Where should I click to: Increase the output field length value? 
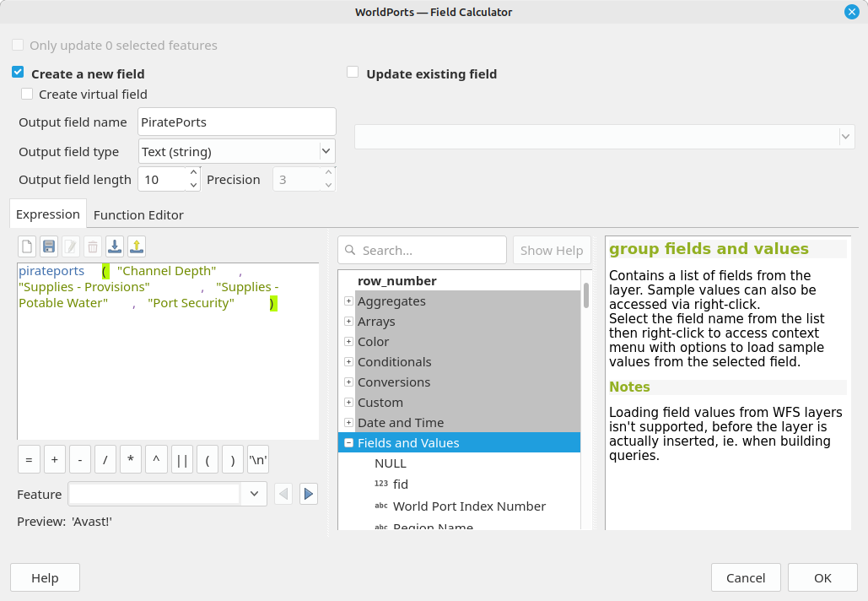(x=193, y=174)
